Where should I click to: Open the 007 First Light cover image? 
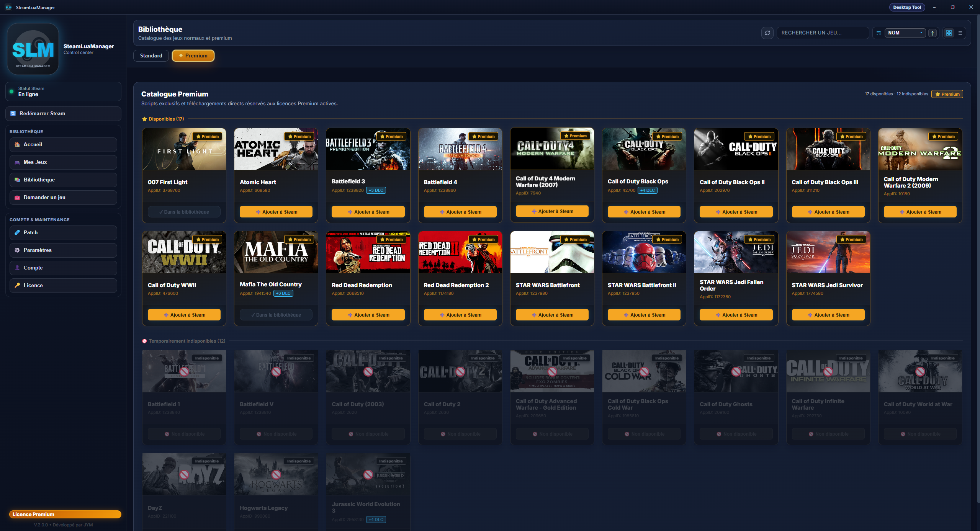[x=184, y=149]
